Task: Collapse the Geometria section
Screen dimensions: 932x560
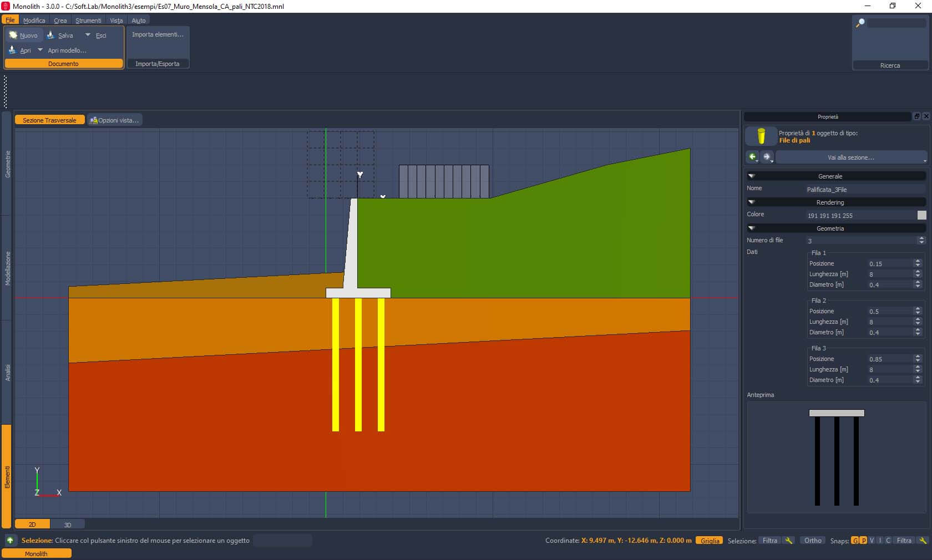Action: [x=752, y=228]
